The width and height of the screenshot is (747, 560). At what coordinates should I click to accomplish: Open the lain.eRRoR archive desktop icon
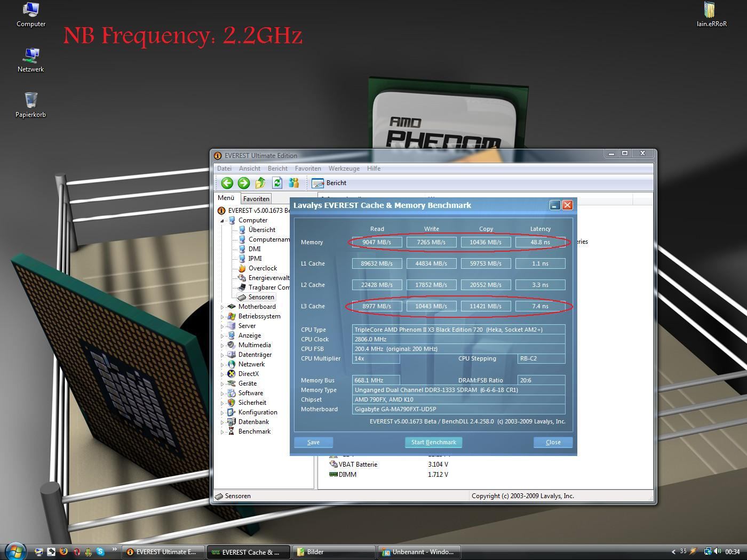coord(711,14)
